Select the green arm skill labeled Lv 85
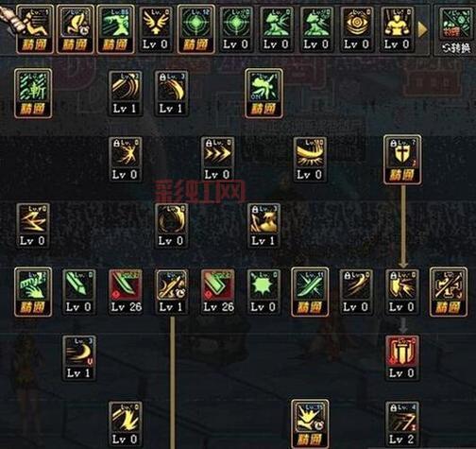Screen dimensions: 476x449 click(115, 29)
